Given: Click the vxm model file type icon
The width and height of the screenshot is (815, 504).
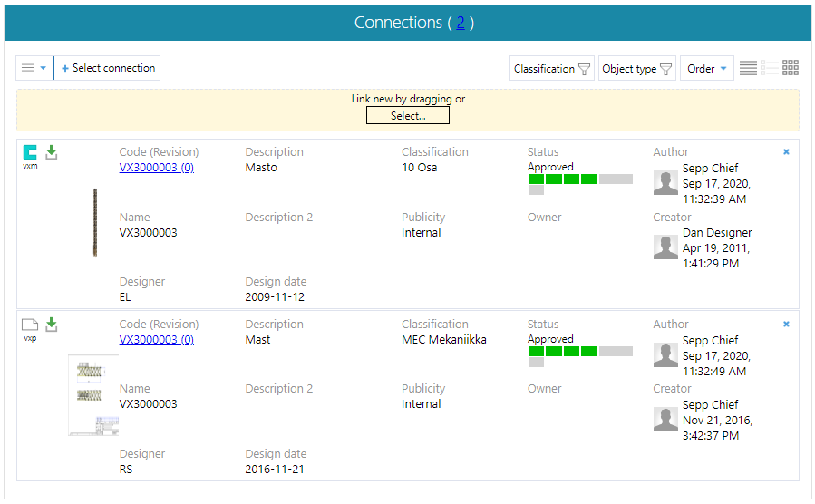Looking at the screenshot, I should (30, 152).
